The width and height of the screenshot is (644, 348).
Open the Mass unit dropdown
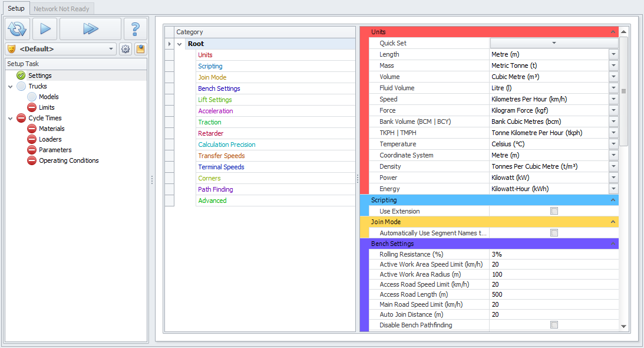pyautogui.click(x=613, y=65)
